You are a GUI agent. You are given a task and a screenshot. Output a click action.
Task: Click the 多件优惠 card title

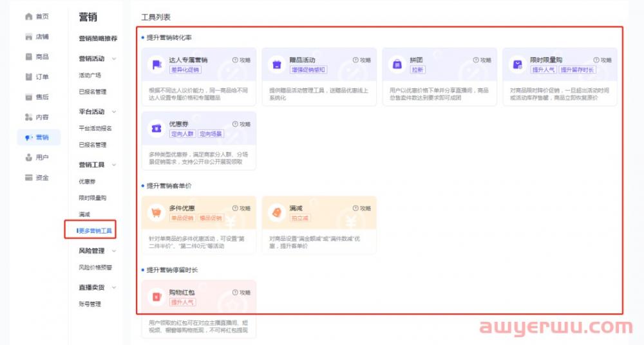[182, 209]
